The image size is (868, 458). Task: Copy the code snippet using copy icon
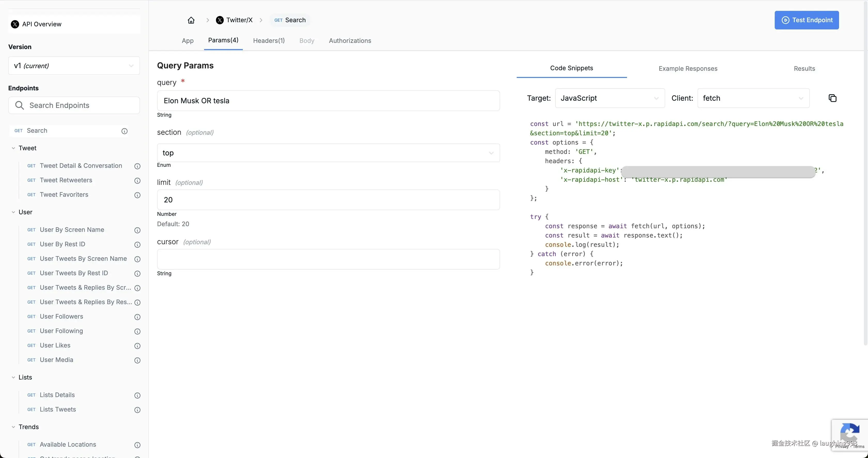pyautogui.click(x=832, y=98)
